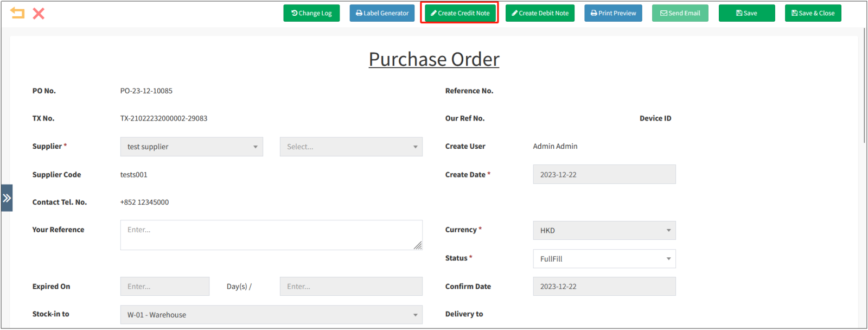
Task: Click the Create Credit Note button
Action: pyautogui.click(x=460, y=13)
